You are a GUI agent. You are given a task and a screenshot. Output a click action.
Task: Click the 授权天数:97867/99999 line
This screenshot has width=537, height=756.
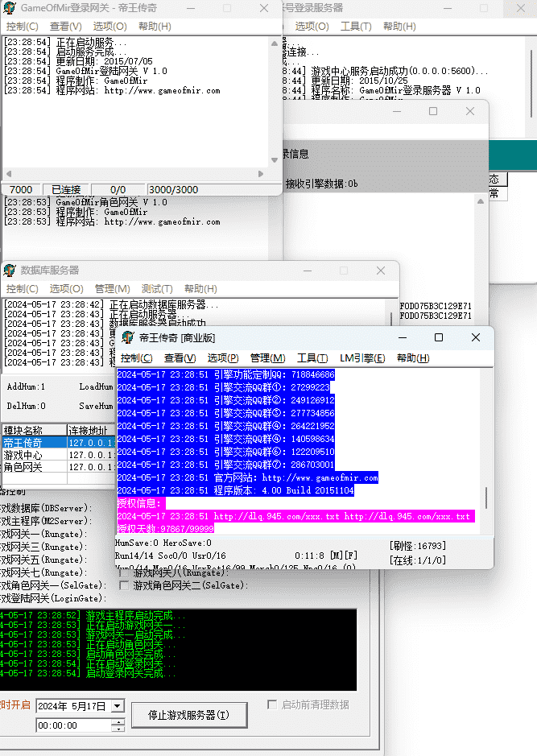[165, 529]
